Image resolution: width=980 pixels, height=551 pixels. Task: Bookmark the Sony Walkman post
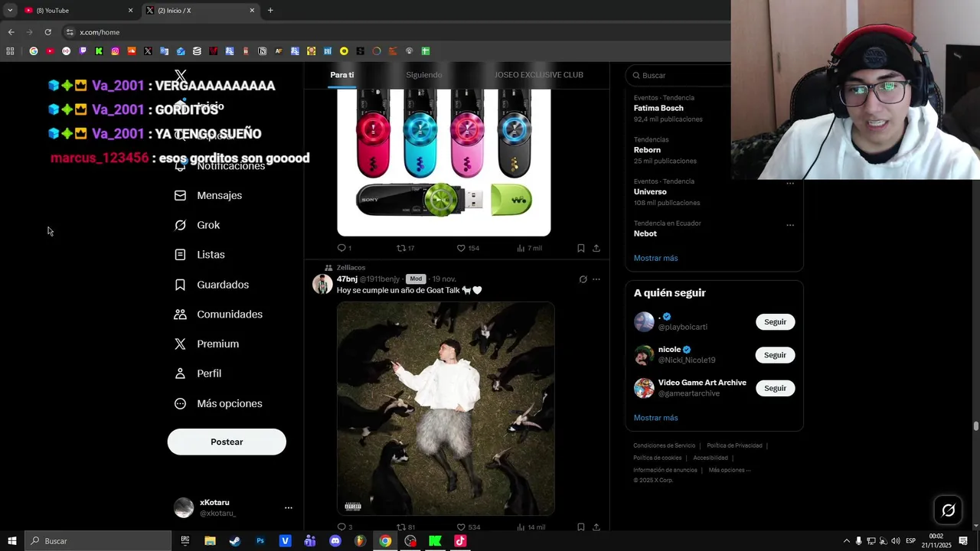click(580, 248)
